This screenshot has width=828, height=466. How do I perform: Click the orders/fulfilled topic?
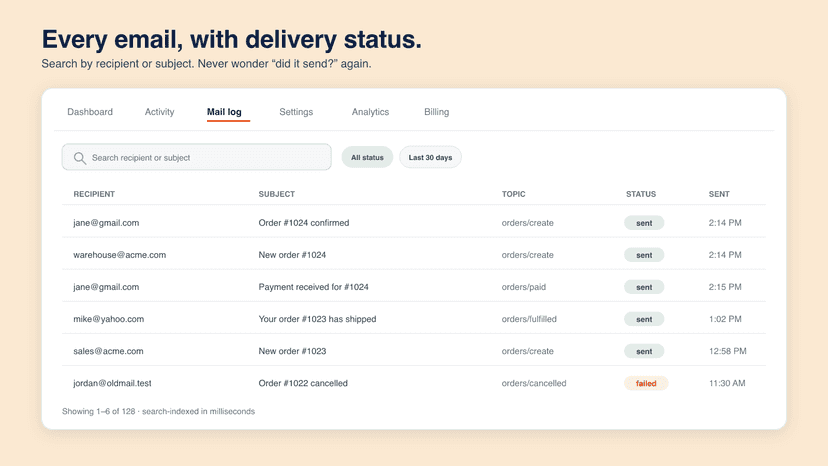pos(529,319)
